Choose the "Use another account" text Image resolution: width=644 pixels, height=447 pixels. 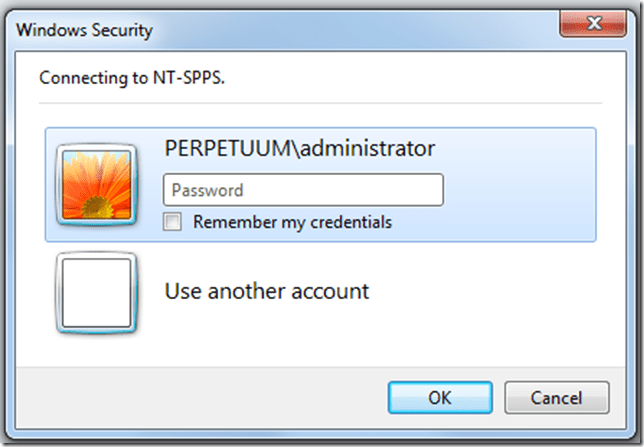point(266,292)
